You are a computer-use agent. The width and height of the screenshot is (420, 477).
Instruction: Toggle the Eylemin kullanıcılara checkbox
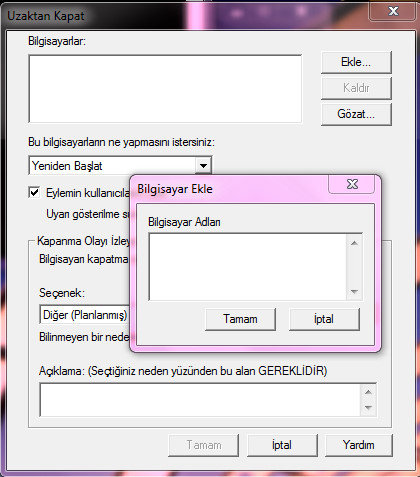[x=34, y=192]
